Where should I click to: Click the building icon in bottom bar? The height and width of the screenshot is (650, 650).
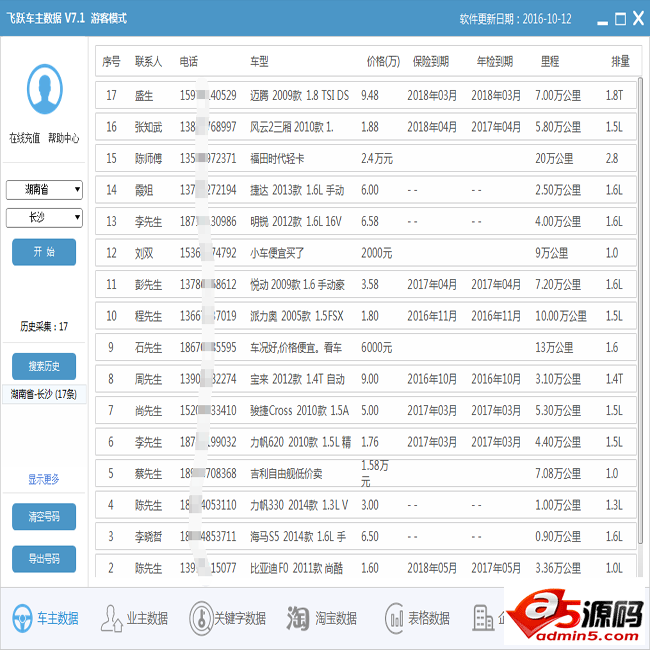click(x=483, y=618)
